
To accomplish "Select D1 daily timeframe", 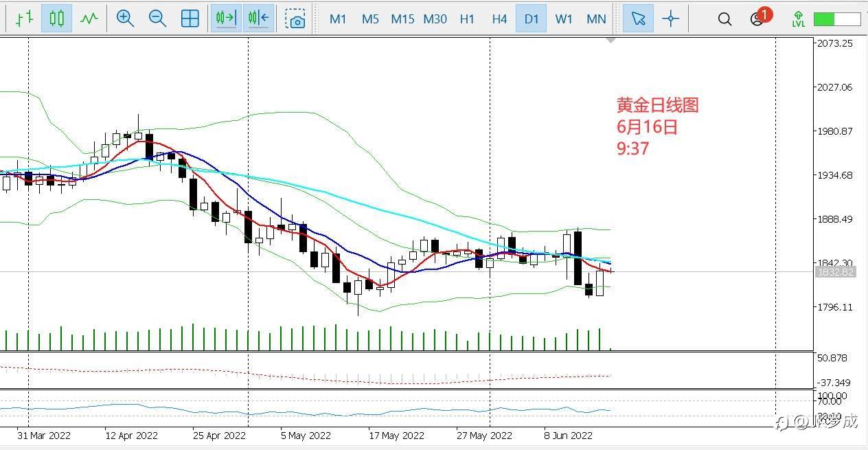I will [x=532, y=19].
